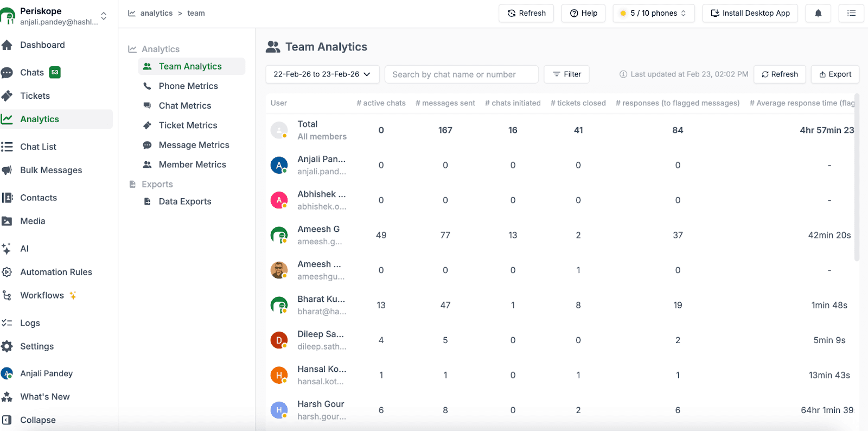
Task: Click the Media image icon
Action: click(7, 221)
